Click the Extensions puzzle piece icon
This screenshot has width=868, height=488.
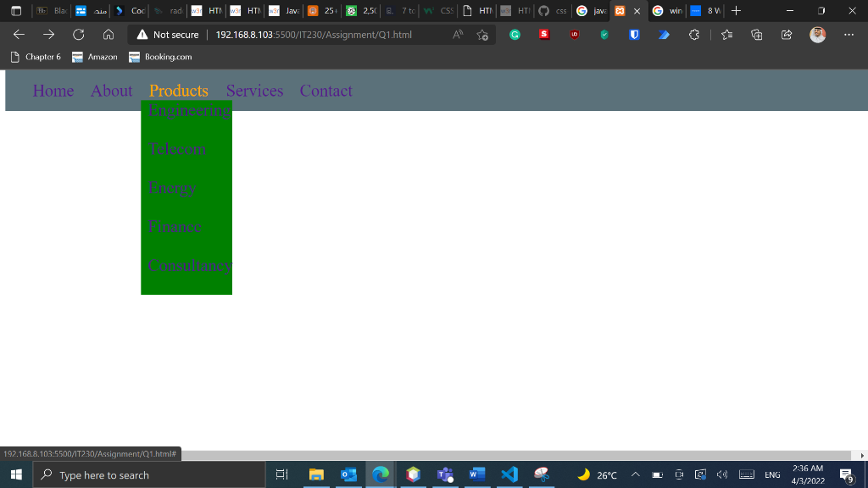point(693,35)
